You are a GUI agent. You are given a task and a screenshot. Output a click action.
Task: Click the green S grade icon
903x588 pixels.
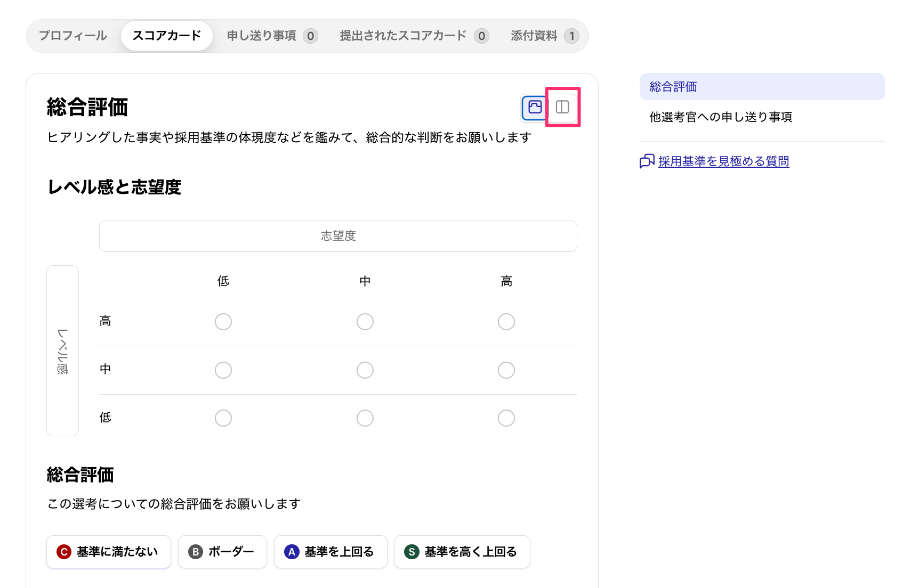412,552
